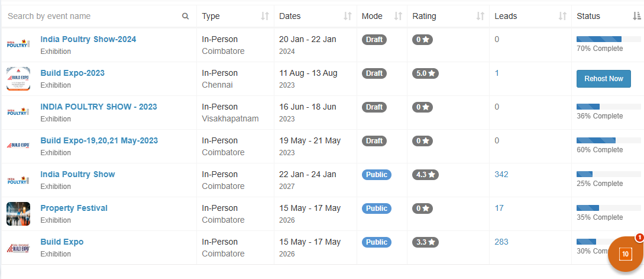
Task: View the 283 leads for Build Expo
Action: tap(501, 242)
